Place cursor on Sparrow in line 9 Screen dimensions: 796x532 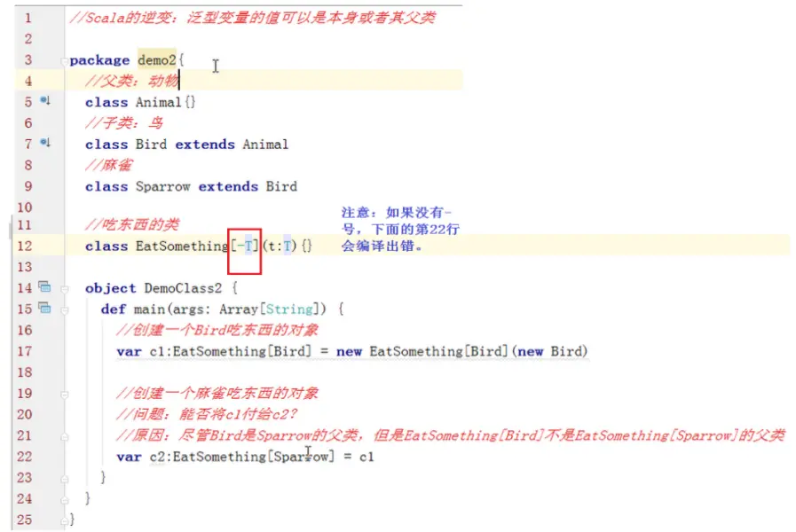[x=162, y=186]
